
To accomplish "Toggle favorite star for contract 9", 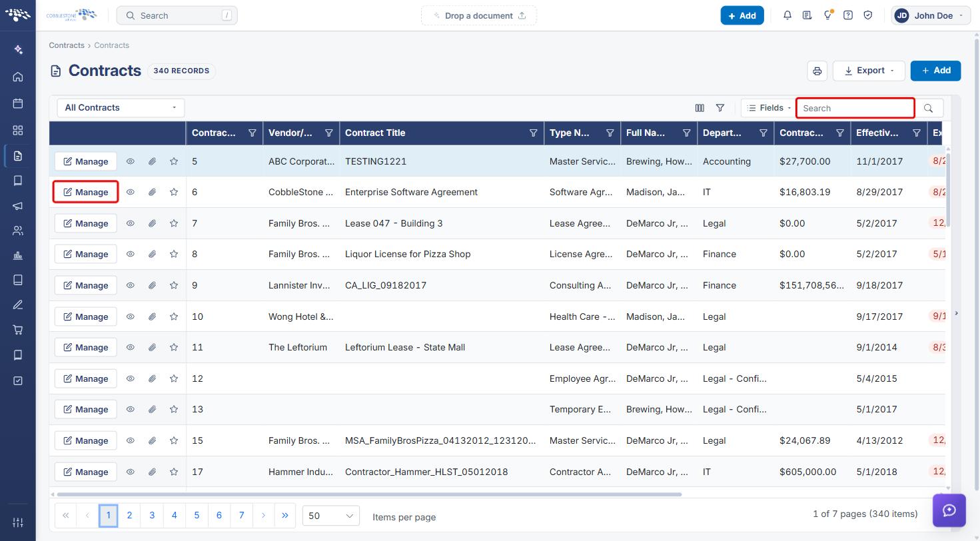I will tap(174, 285).
